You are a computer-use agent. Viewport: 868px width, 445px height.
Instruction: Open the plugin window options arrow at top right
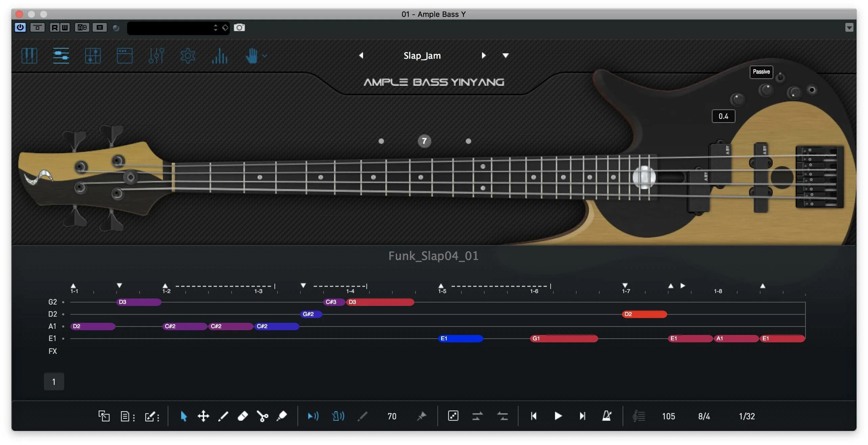(x=849, y=27)
